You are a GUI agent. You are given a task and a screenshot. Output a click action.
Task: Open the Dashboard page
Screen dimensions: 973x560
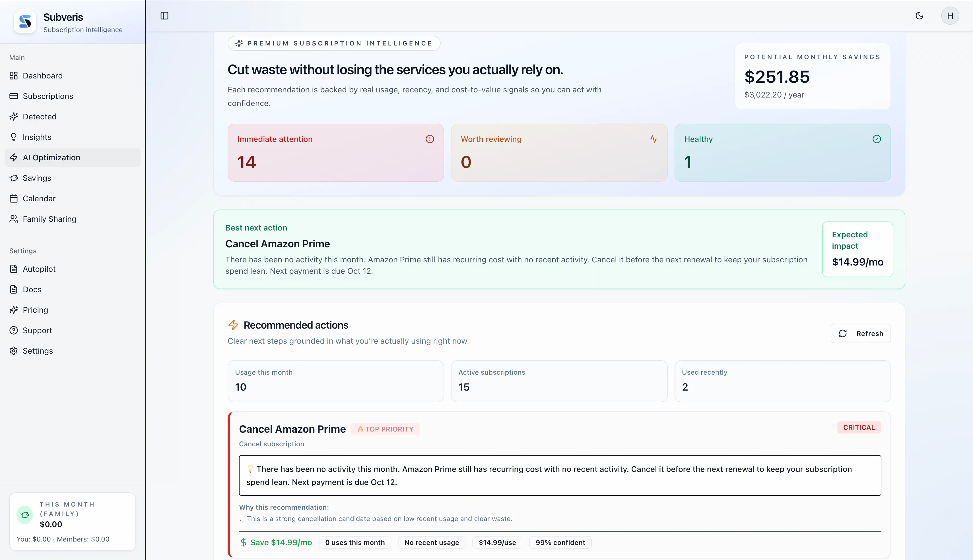click(72, 76)
